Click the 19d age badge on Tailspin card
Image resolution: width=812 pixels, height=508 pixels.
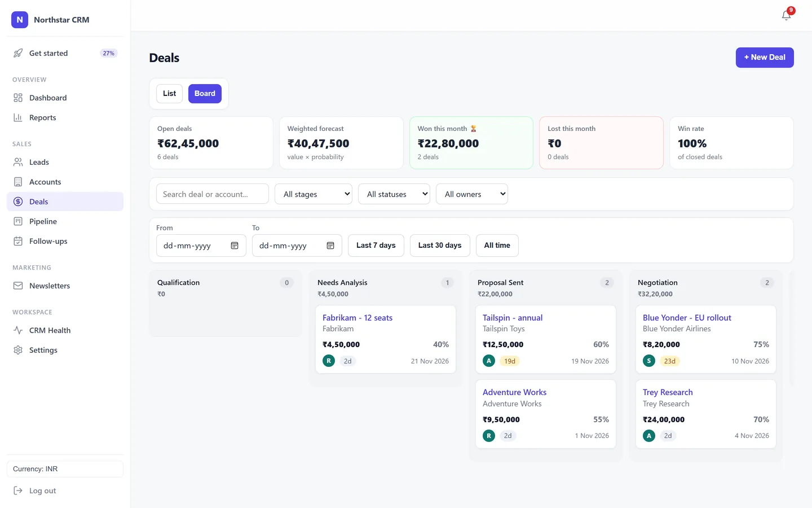click(510, 361)
